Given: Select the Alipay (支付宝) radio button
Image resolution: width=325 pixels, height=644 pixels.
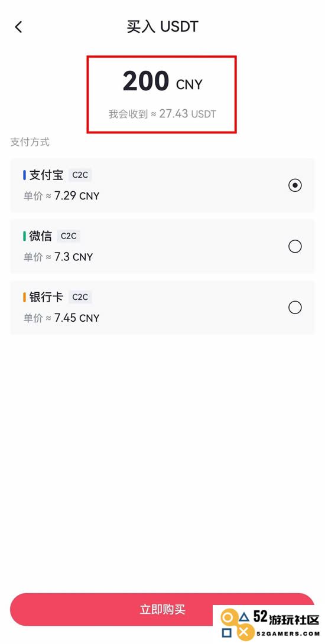Looking at the screenshot, I should pos(295,185).
